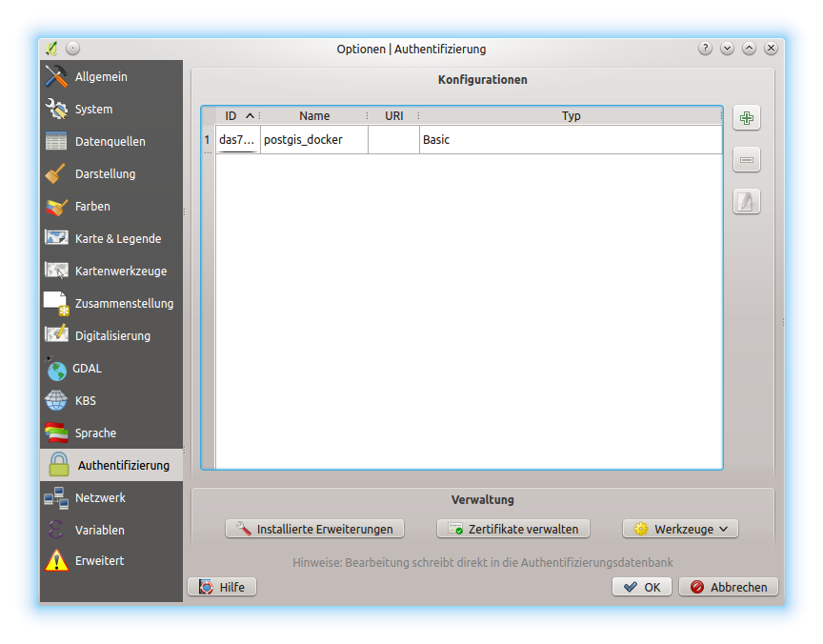Open the Erweitert warning section
823x644 pixels.
[x=99, y=560]
